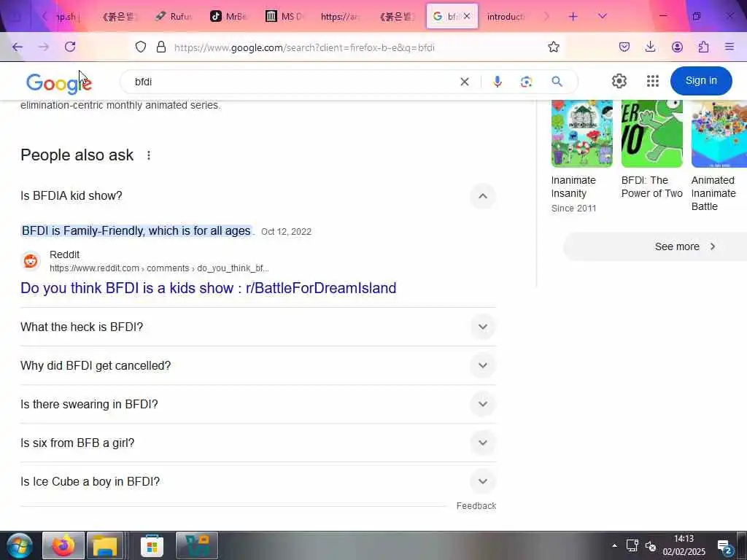Expand 'Is there swearing in BFDI?'
The width and height of the screenshot is (747, 560).
pos(483,404)
